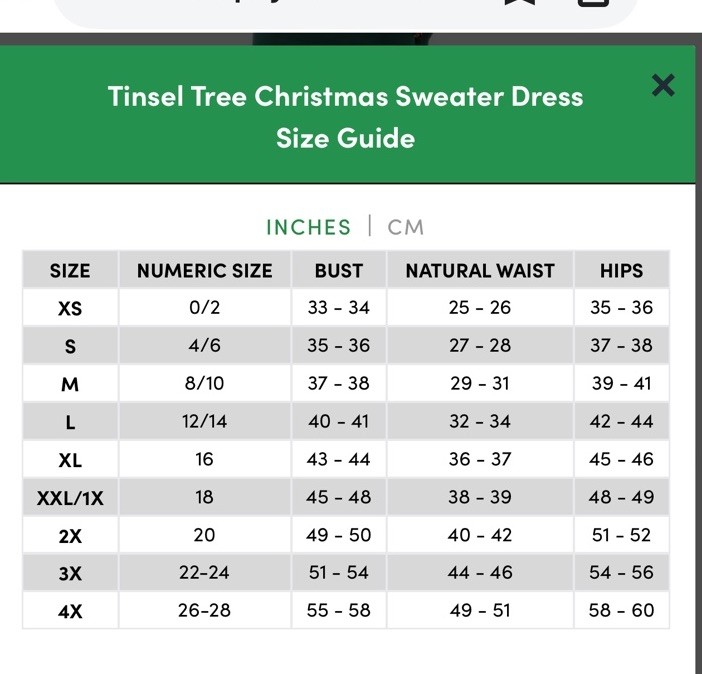This screenshot has height=674, width=702.
Task: Select the 3X size row label
Action: coord(70,573)
